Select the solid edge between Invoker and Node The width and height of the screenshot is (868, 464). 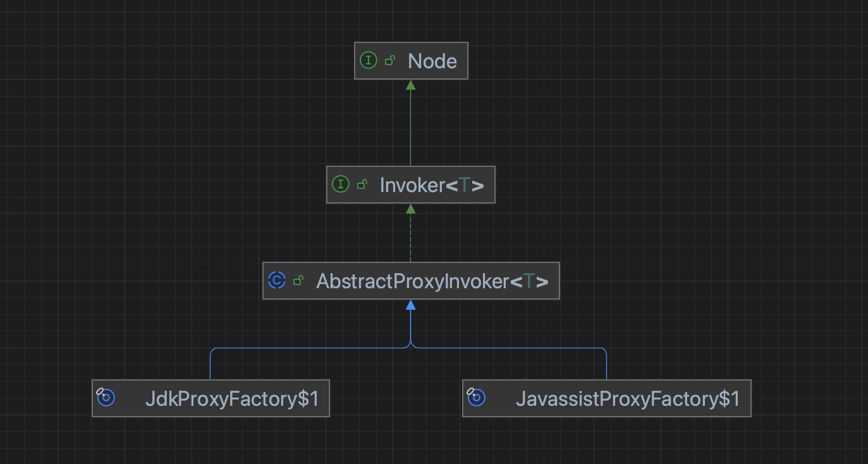pyautogui.click(x=410, y=128)
